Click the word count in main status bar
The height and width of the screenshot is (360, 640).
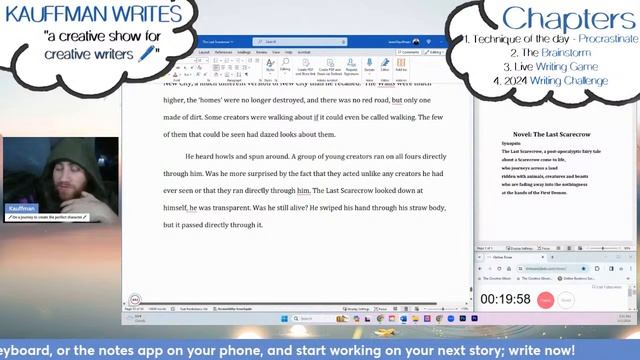pyautogui.click(x=157, y=309)
